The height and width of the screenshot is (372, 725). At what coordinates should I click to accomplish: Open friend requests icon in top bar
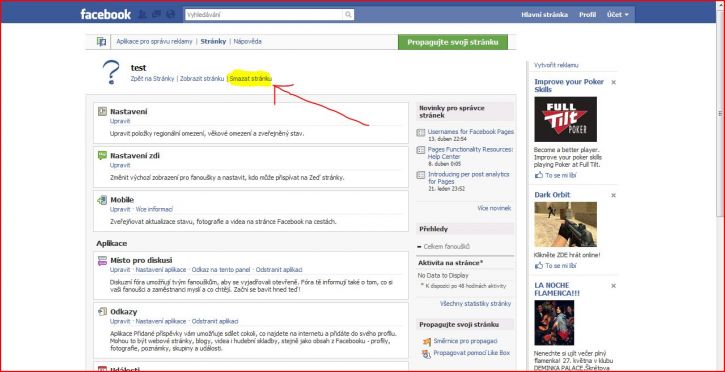point(142,14)
